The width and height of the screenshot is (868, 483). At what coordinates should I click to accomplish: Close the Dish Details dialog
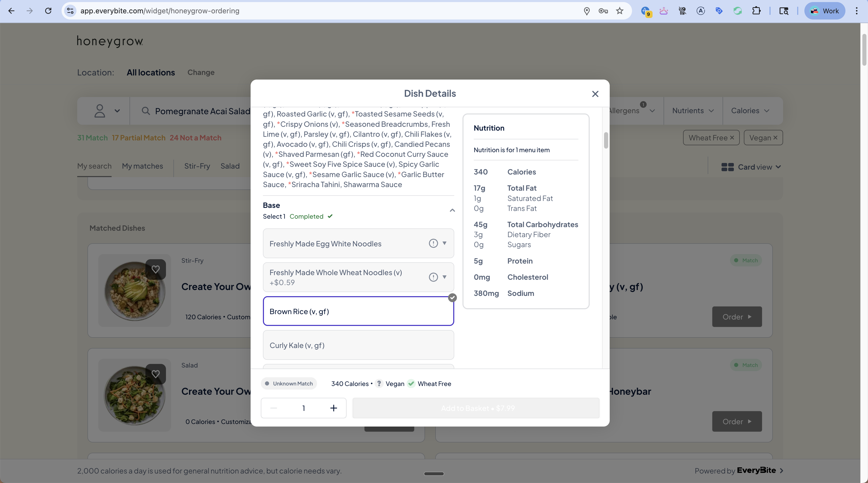point(595,94)
